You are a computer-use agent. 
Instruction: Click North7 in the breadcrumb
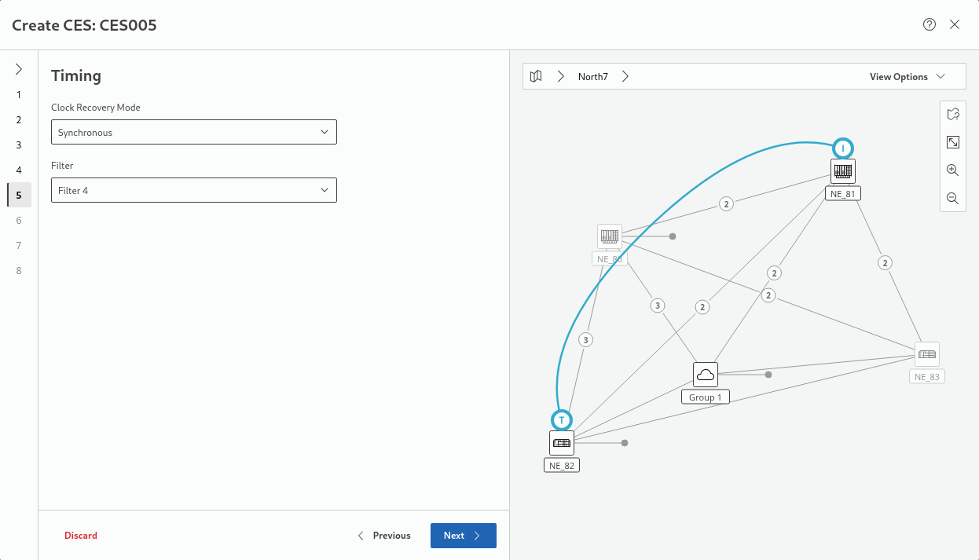tap(593, 77)
